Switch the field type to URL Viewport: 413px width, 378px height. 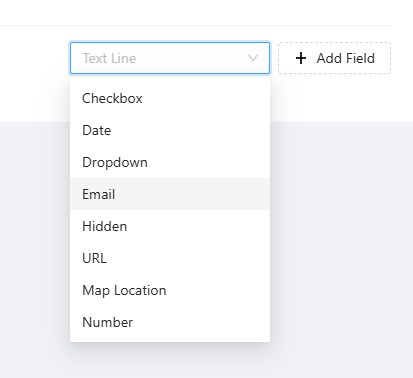coord(170,258)
